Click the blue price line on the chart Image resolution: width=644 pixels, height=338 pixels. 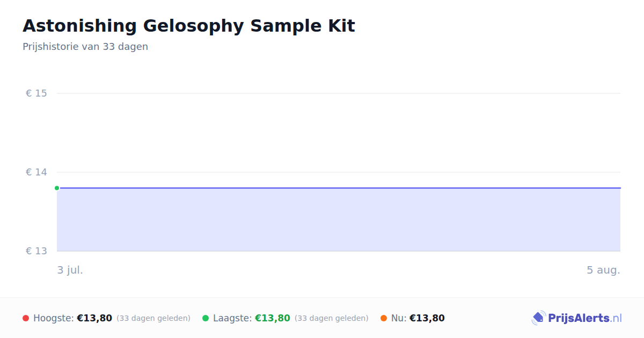click(339, 188)
